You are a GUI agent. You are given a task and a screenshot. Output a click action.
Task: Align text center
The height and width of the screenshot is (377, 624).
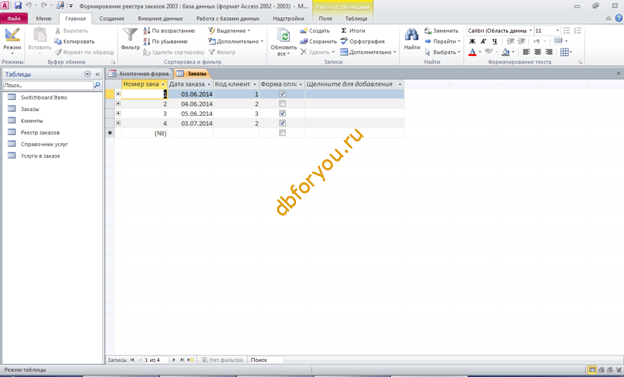pos(537,52)
